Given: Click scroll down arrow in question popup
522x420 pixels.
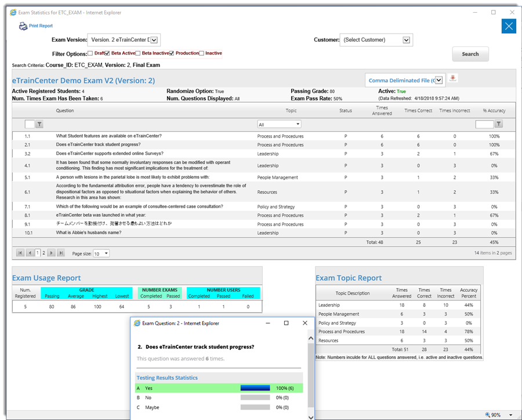Looking at the screenshot, I should (311, 417).
